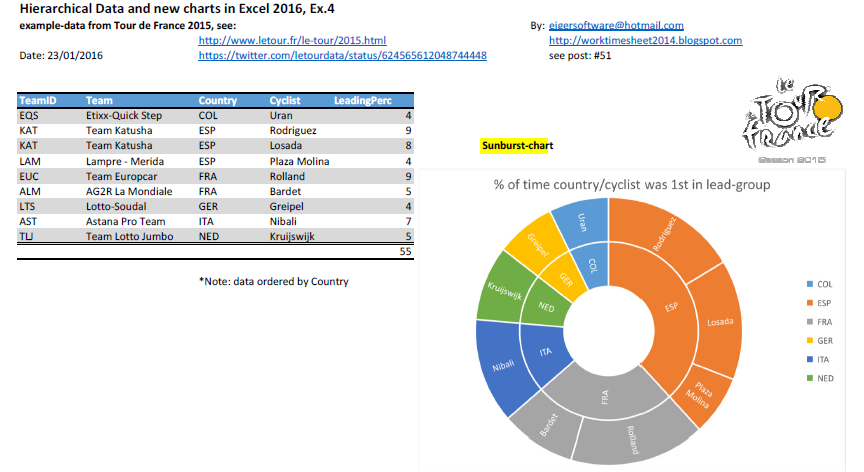Click the FRA legend color swatch

point(809,322)
